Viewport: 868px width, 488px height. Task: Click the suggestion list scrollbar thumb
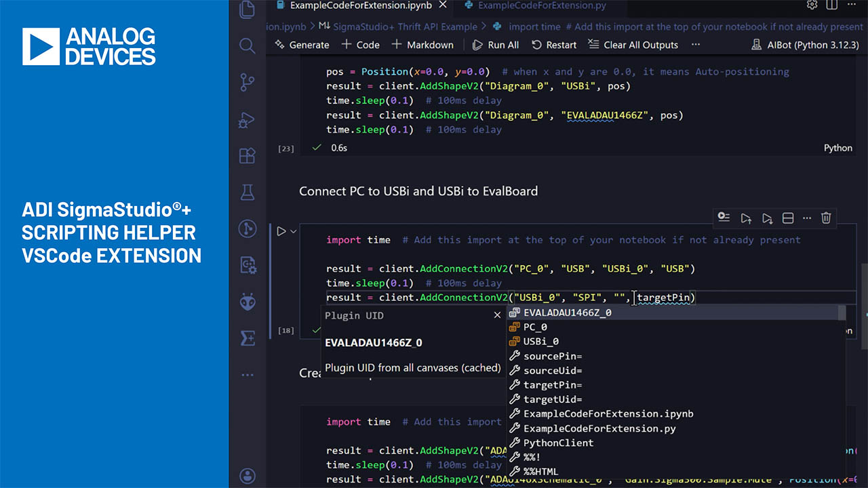tap(842, 312)
